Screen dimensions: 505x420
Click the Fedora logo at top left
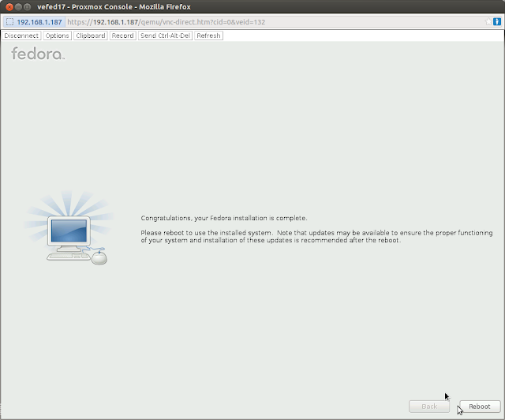point(38,54)
